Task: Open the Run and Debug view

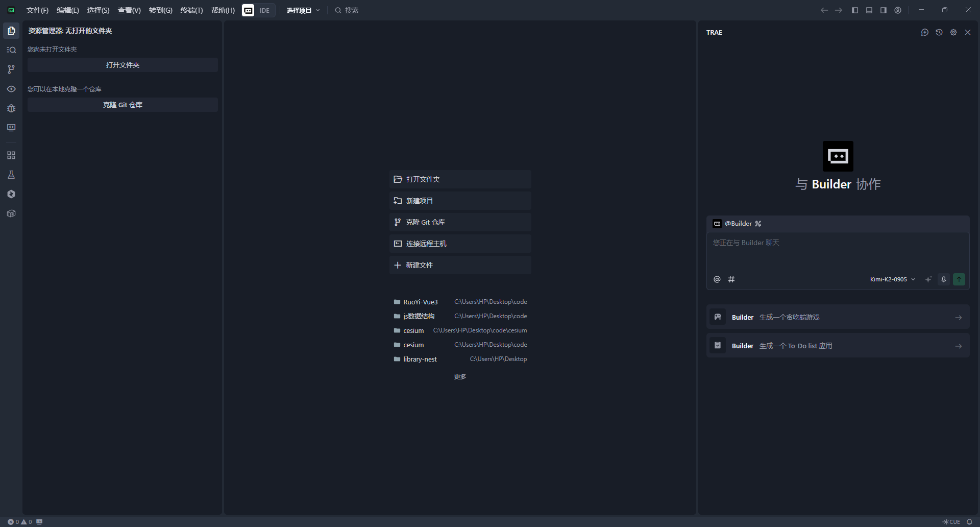Action: pyautogui.click(x=11, y=108)
